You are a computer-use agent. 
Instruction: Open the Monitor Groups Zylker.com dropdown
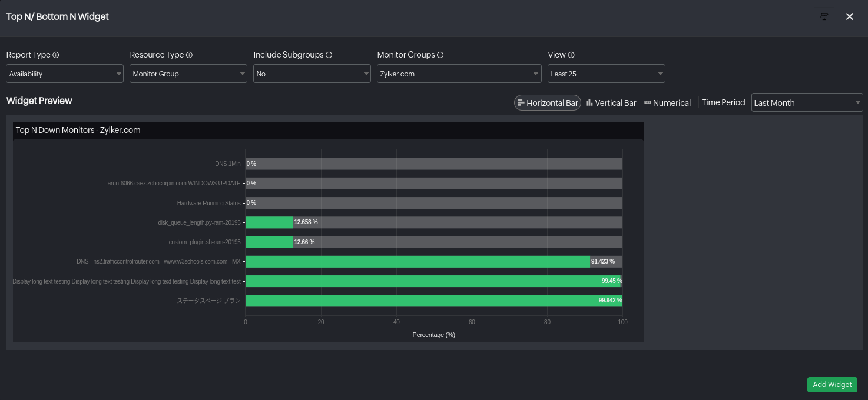(459, 74)
